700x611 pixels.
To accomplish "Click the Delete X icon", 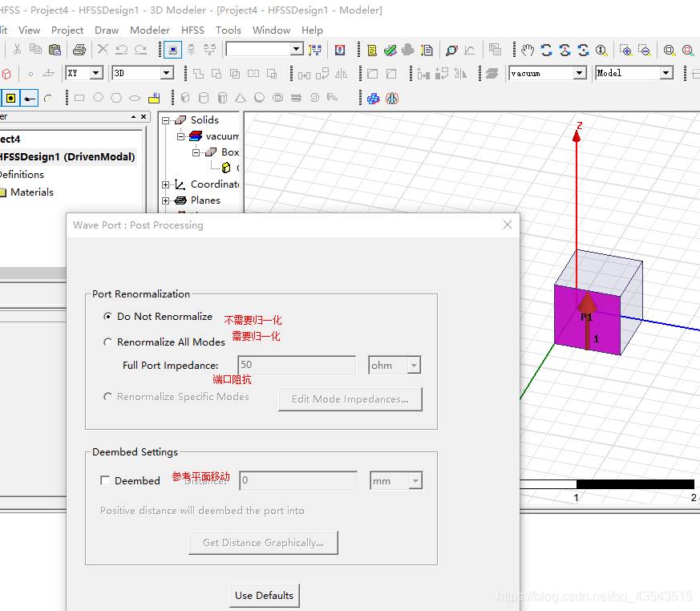I will (x=103, y=49).
